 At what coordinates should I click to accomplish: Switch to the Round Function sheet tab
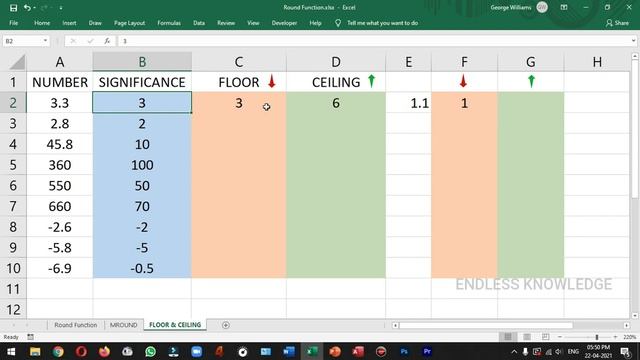tap(76, 325)
